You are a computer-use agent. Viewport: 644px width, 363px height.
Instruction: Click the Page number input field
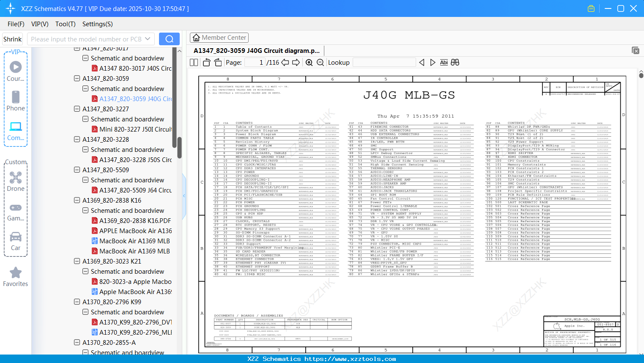[x=255, y=63]
